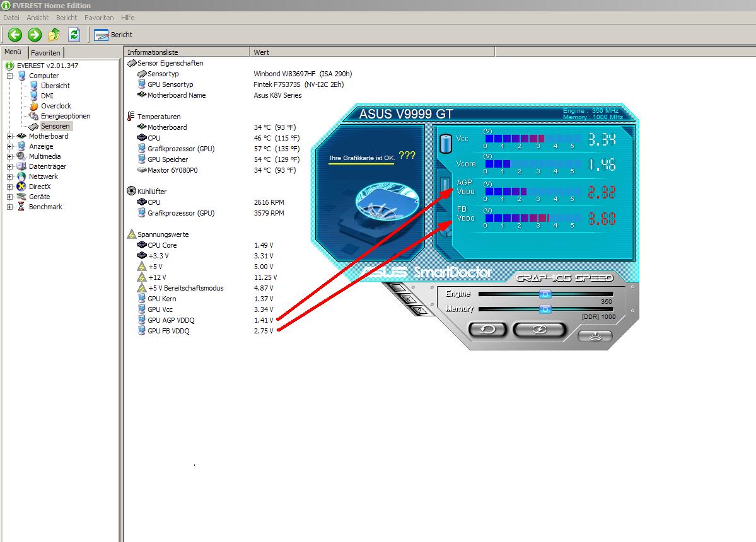Click the Informationsliste column header
The width and height of the screenshot is (756, 542).
click(187, 52)
